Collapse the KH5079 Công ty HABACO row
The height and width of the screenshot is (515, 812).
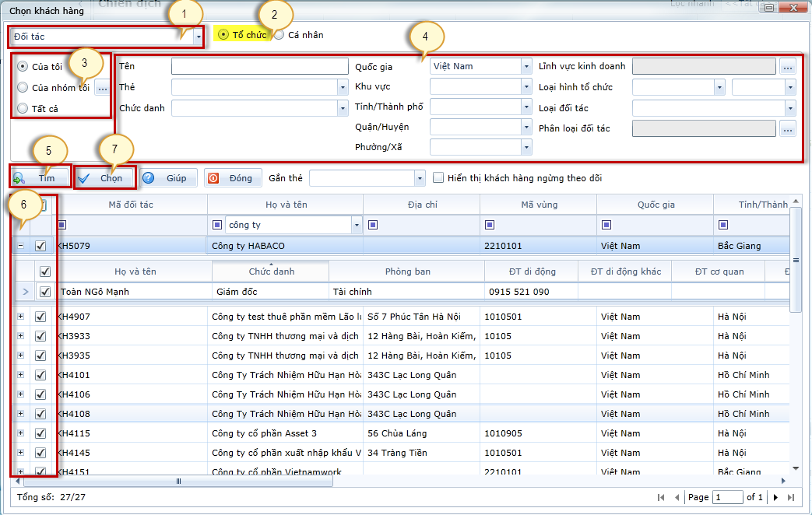(21, 246)
